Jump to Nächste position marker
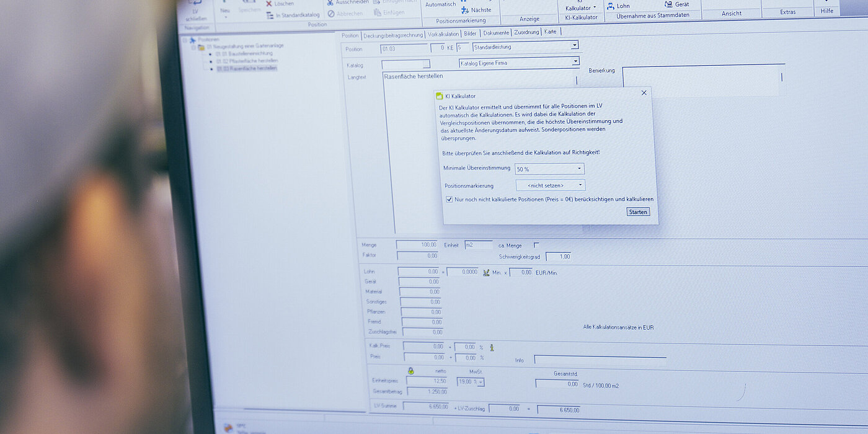The width and height of the screenshot is (868, 434). 476,10
